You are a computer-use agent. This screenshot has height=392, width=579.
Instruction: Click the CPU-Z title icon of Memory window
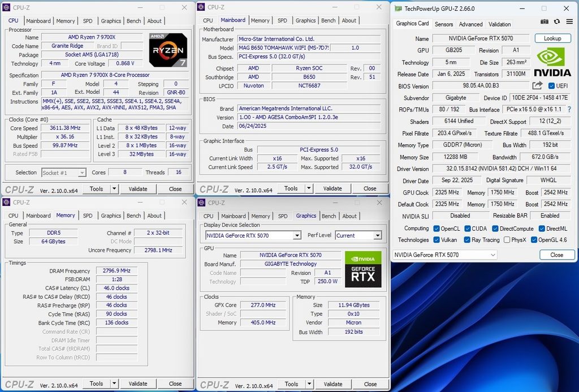[6, 202]
